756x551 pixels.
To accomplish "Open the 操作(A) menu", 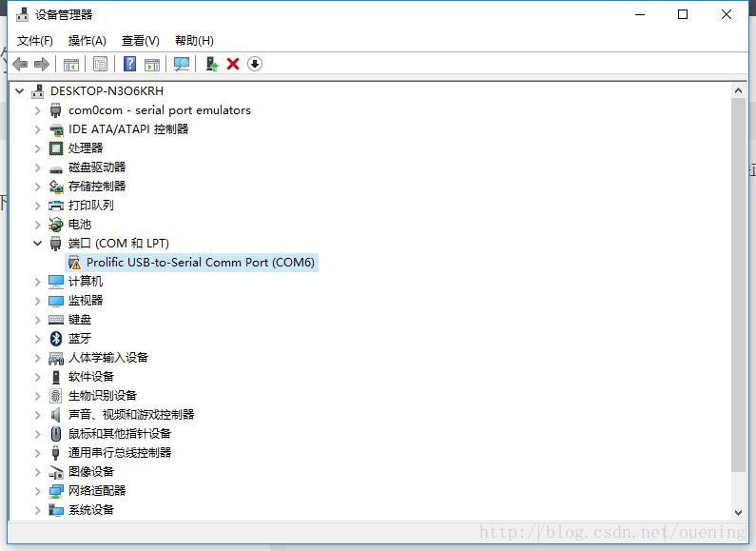I will click(87, 41).
